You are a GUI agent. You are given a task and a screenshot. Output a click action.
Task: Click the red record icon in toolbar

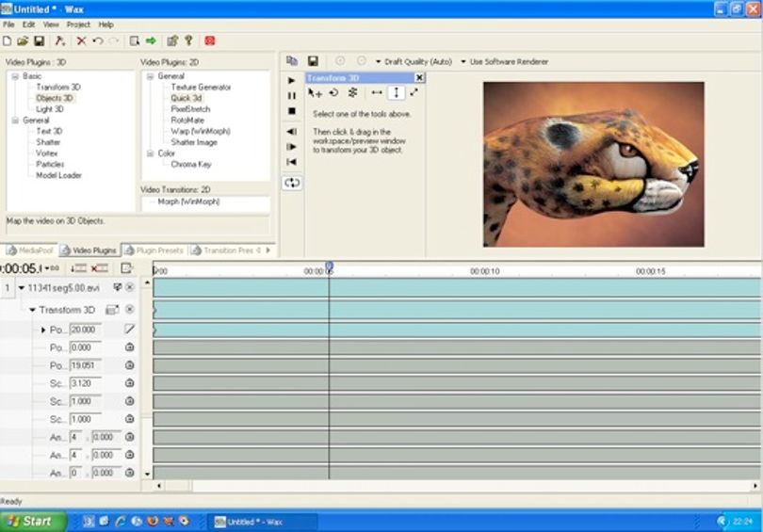coord(210,40)
